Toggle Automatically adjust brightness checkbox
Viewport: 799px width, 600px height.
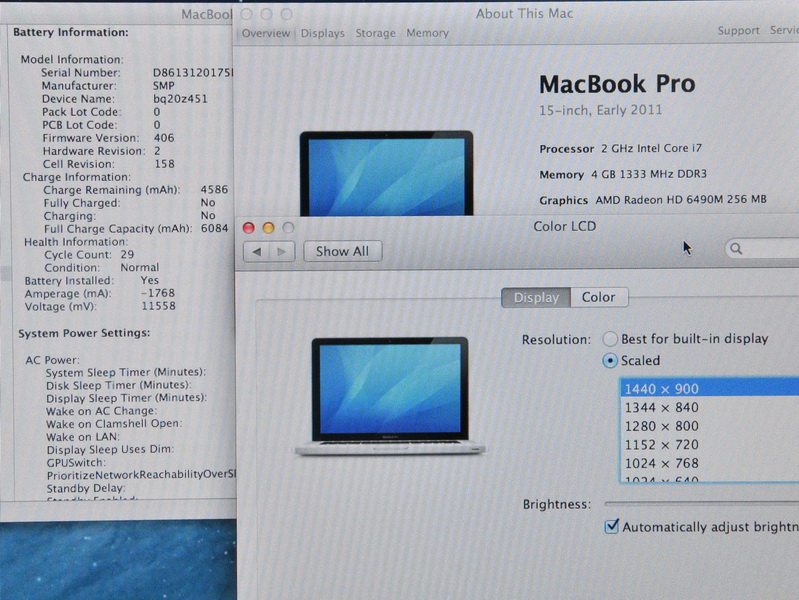tap(611, 526)
